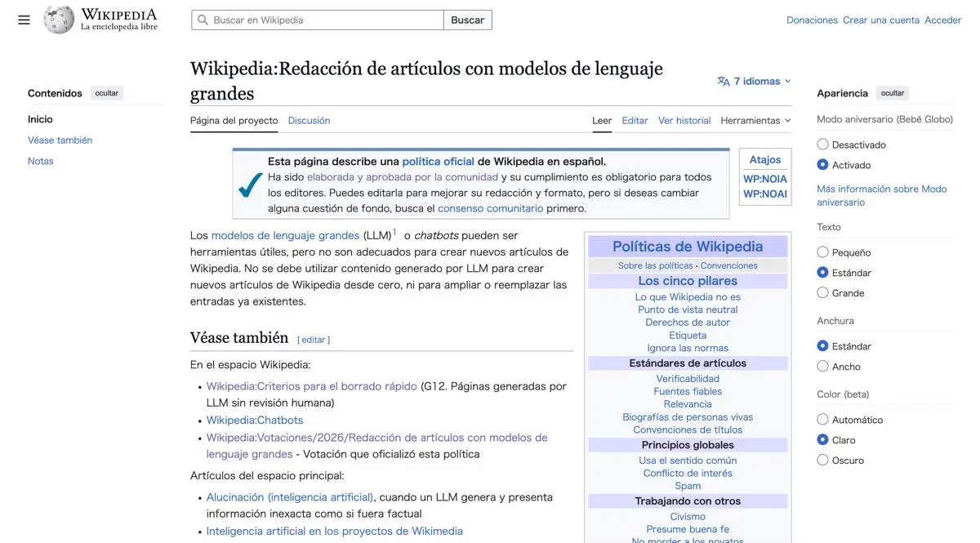The width and height of the screenshot is (980, 543).
Task: Open the Spam link
Action: tap(688, 486)
